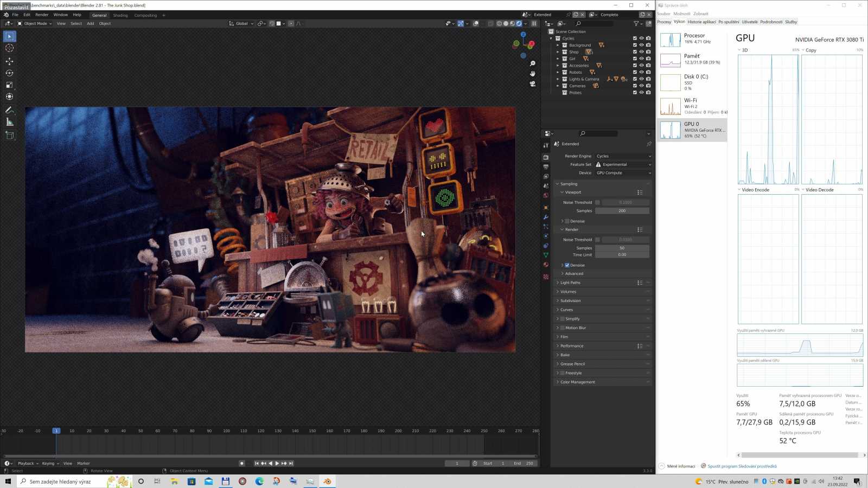Click the Windows Start button
This screenshot has width=868, height=488.
point(8,481)
